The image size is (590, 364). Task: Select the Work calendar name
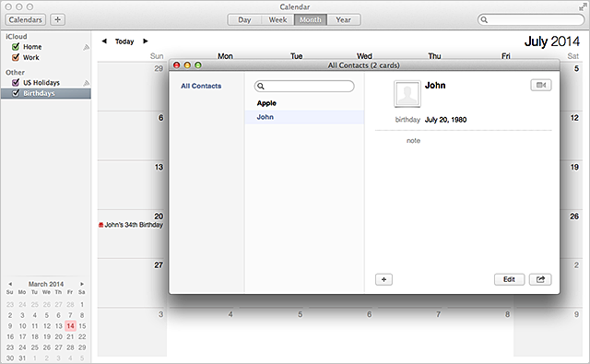[30, 57]
